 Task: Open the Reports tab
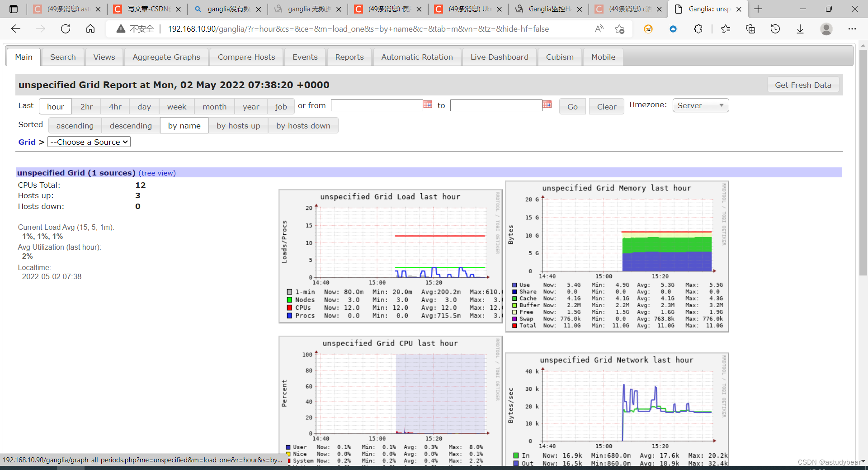point(349,57)
